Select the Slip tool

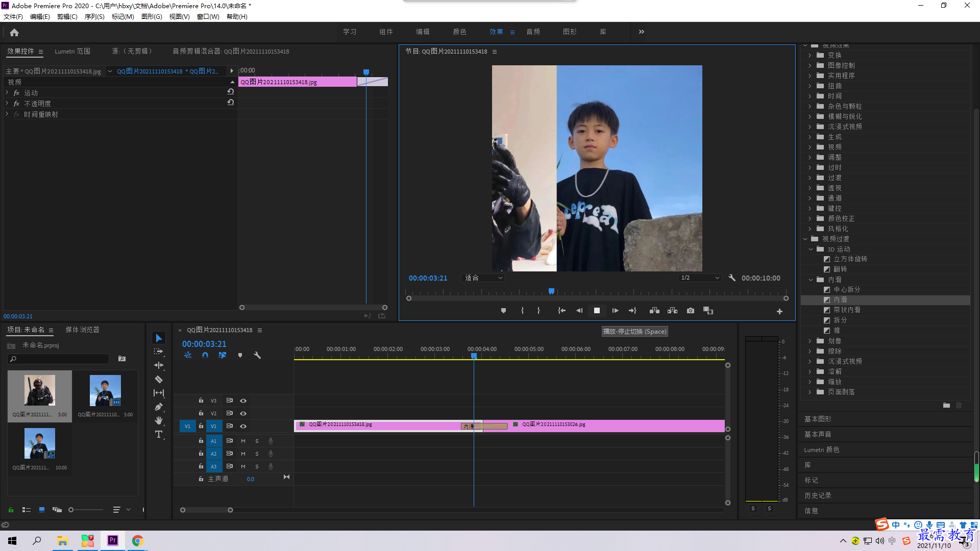pos(159,393)
